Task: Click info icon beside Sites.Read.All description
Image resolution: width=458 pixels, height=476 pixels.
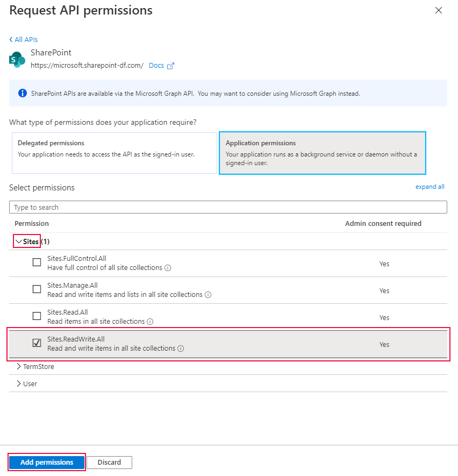Action: [151, 322]
